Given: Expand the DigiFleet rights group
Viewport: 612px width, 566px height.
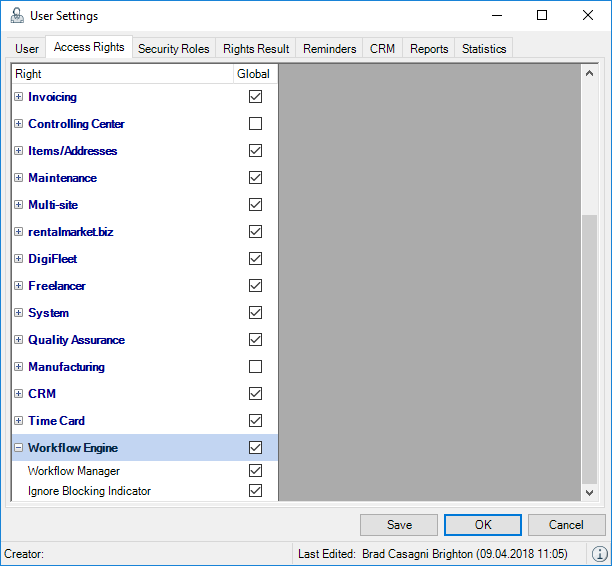Looking at the screenshot, I should point(18,259).
